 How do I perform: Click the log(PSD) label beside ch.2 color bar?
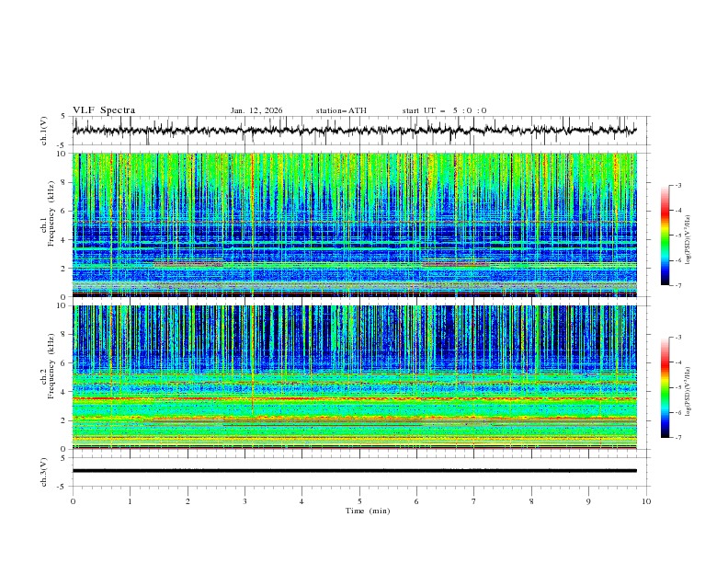(x=688, y=391)
